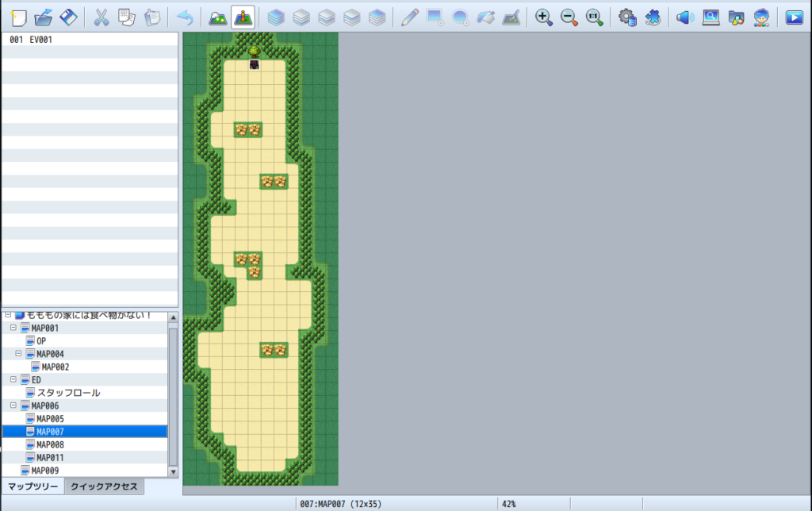Select MAP008 in the map tree
The image size is (812, 511).
(50, 444)
